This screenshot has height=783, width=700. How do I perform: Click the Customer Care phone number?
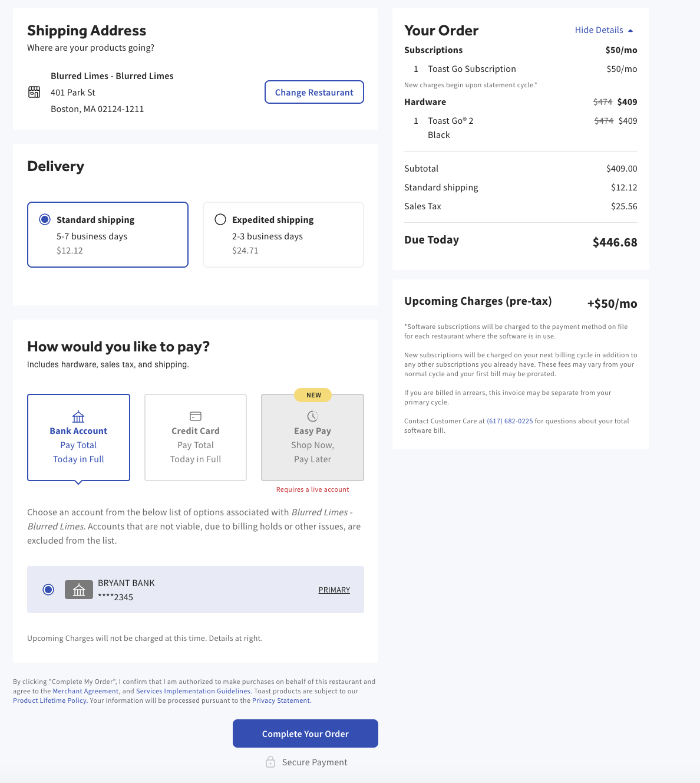click(x=509, y=420)
